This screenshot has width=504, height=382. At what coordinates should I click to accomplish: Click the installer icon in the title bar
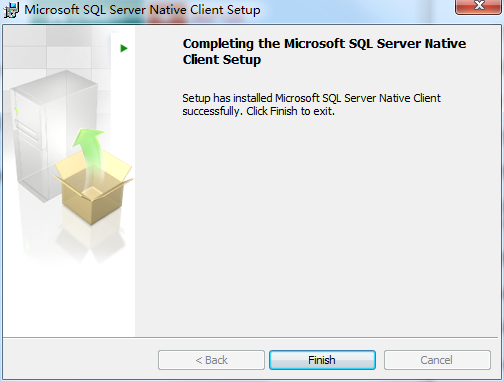[11, 10]
